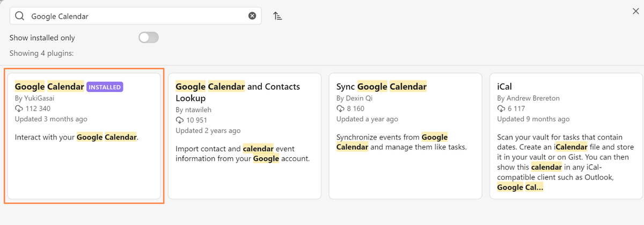Viewport: 644px width, 225px height.
Task: Click the search magnifier icon
Action: (x=20, y=16)
